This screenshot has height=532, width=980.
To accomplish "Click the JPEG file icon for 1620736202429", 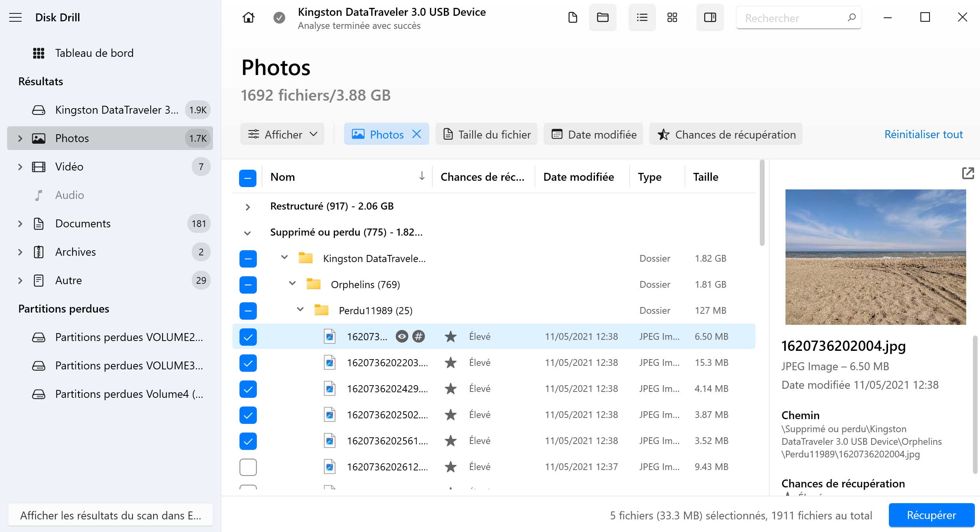I will [329, 389].
